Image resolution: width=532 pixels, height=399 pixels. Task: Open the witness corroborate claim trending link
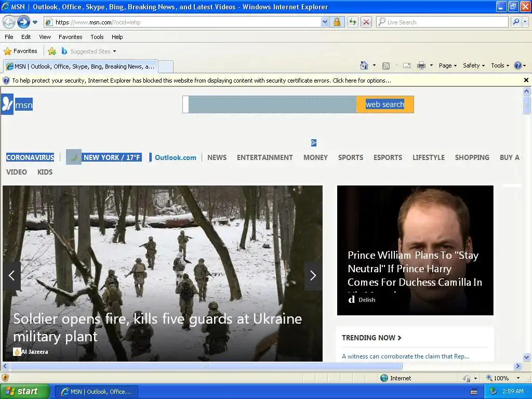click(x=405, y=356)
